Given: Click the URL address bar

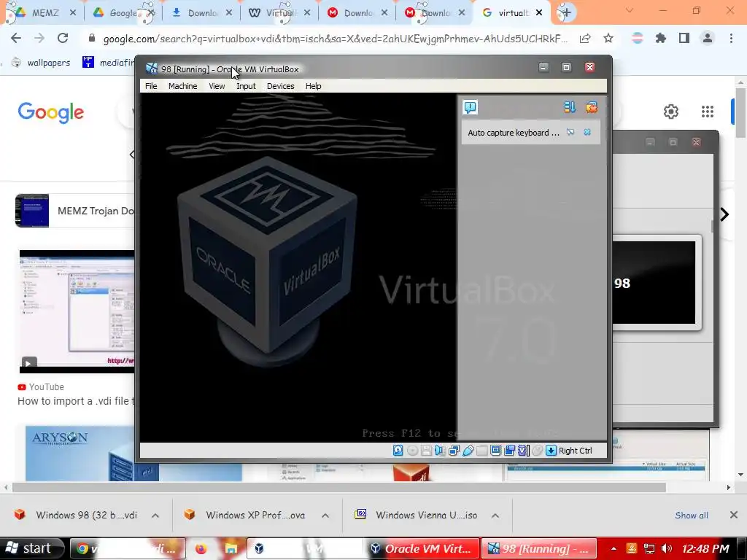Looking at the screenshot, I should tap(335, 39).
